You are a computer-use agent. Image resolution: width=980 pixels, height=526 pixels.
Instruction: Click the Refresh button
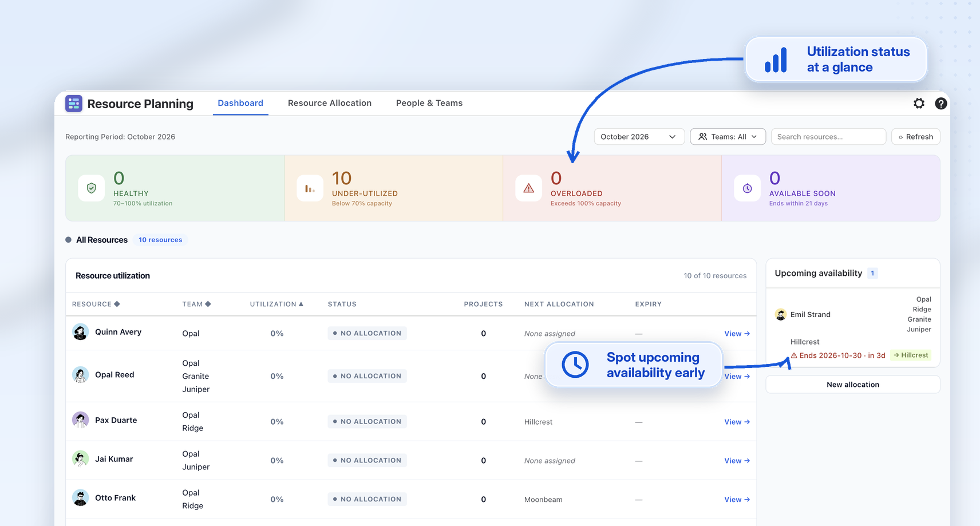916,137
